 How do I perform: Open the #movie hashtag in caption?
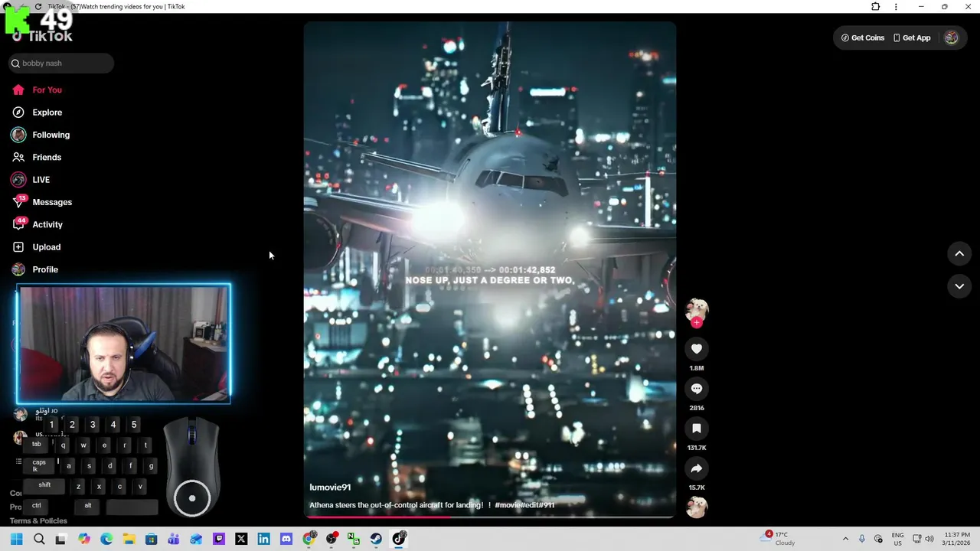click(x=508, y=505)
